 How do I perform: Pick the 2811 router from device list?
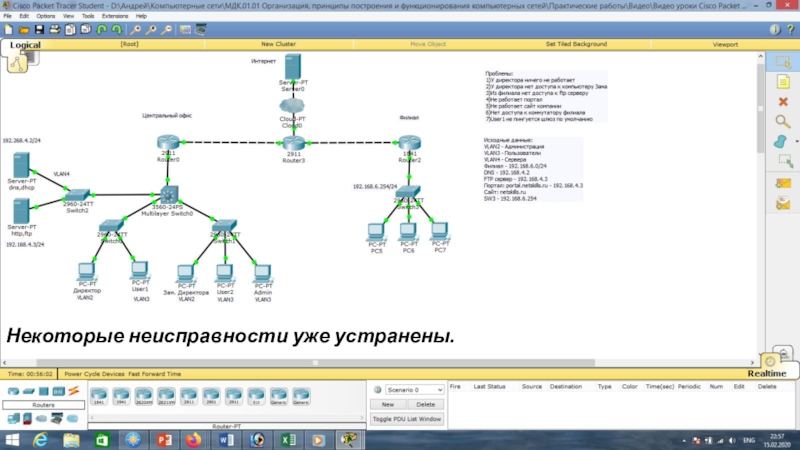189,396
